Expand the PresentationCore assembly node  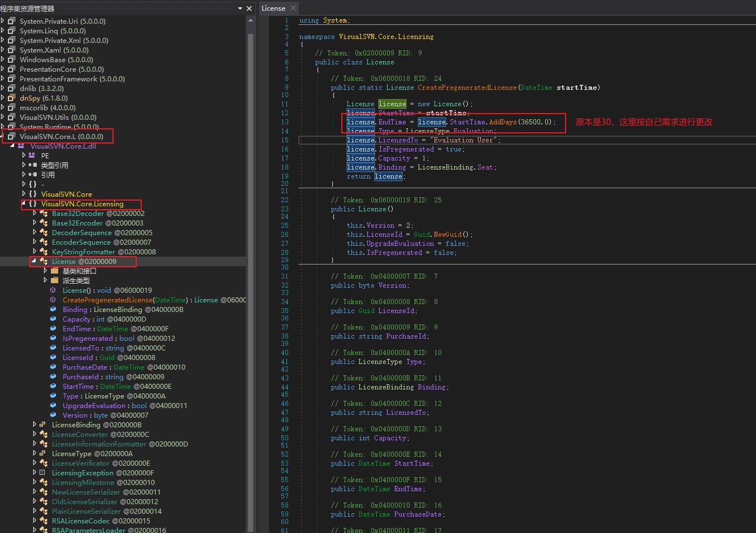click(3, 69)
